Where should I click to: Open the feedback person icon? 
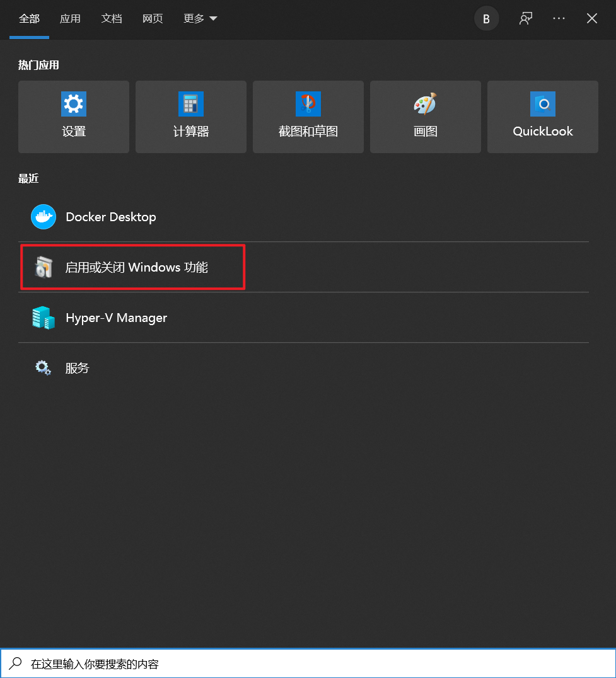click(526, 19)
